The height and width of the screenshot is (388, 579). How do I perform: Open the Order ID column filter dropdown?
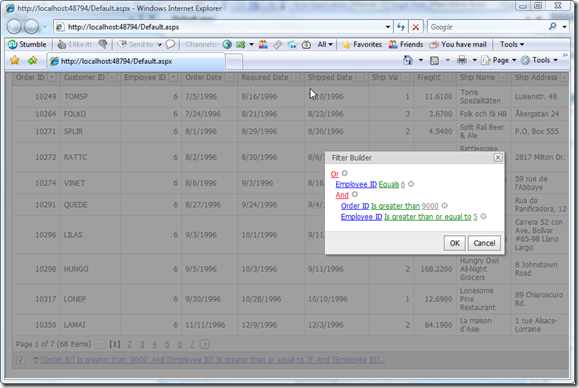pos(52,77)
